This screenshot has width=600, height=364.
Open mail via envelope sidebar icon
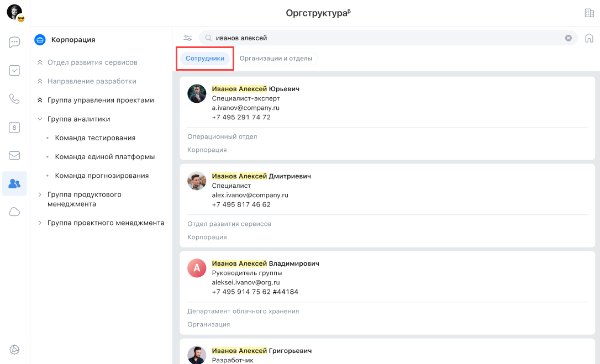point(14,155)
